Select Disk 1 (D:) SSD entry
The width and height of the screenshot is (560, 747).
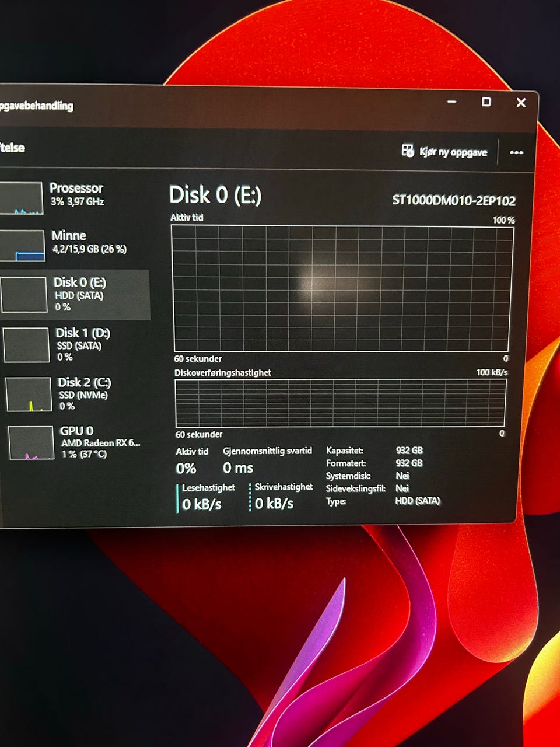click(x=75, y=344)
